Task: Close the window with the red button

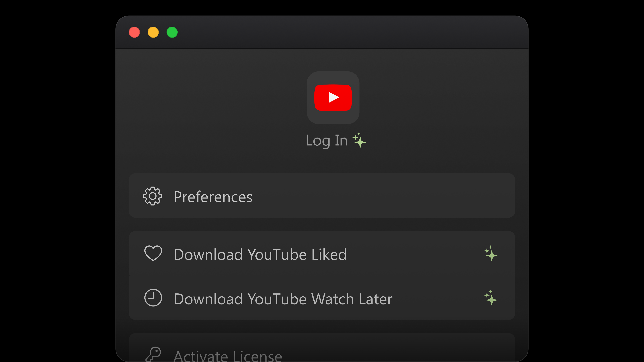Action: (x=134, y=32)
